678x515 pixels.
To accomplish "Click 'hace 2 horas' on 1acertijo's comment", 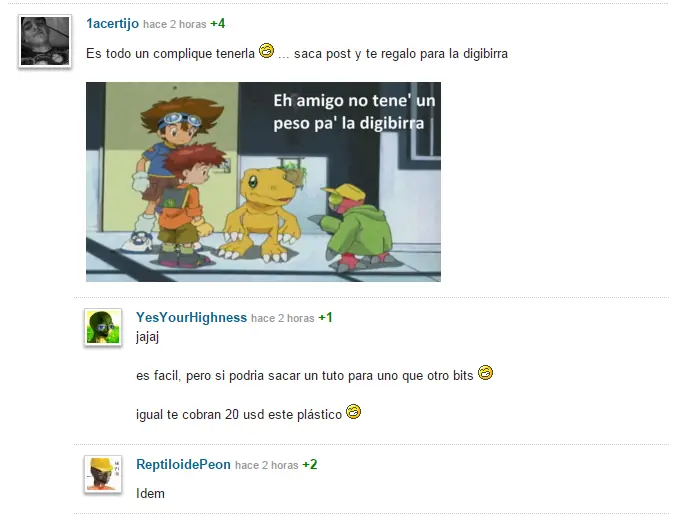I will click(x=175, y=24).
